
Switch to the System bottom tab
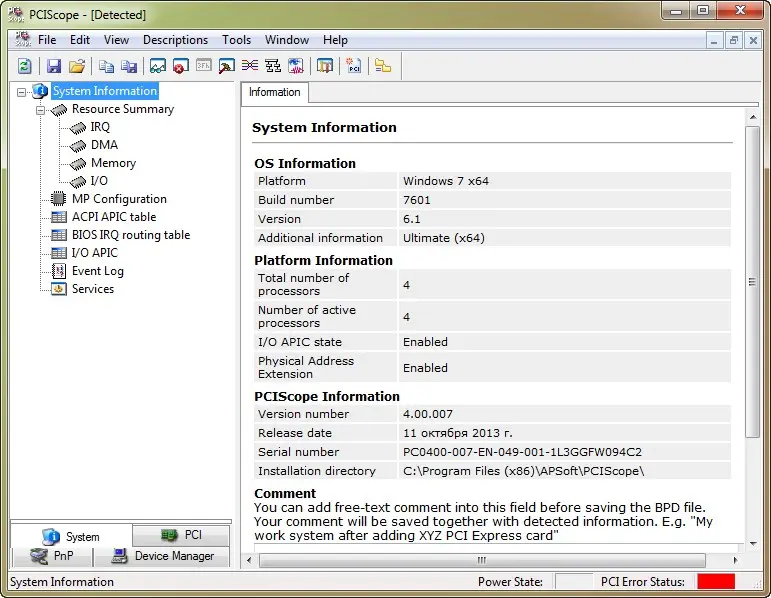click(71, 536)
